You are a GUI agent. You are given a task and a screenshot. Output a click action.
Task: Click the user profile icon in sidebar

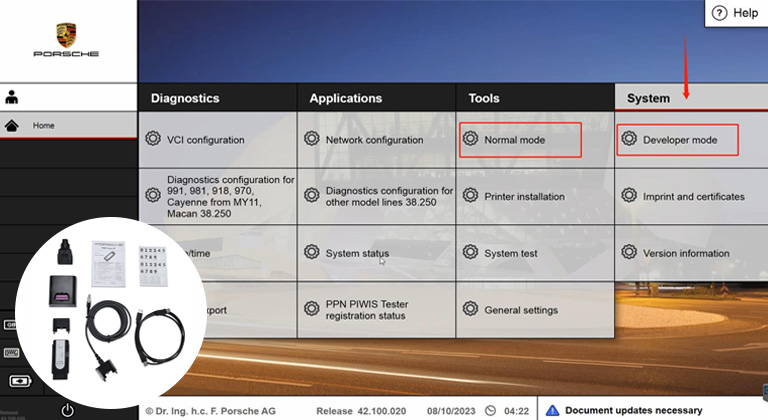click(x=12, y=98)
